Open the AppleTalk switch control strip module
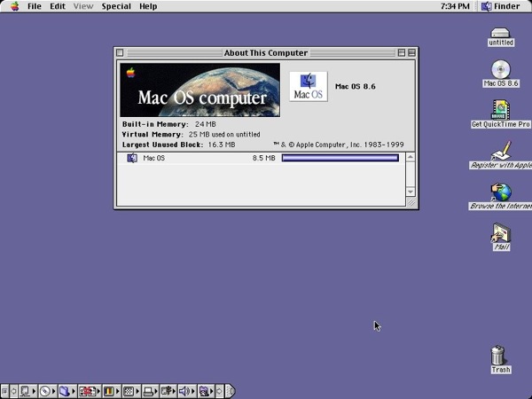This screenshot has height=399, width=532. tap(27, 391)
